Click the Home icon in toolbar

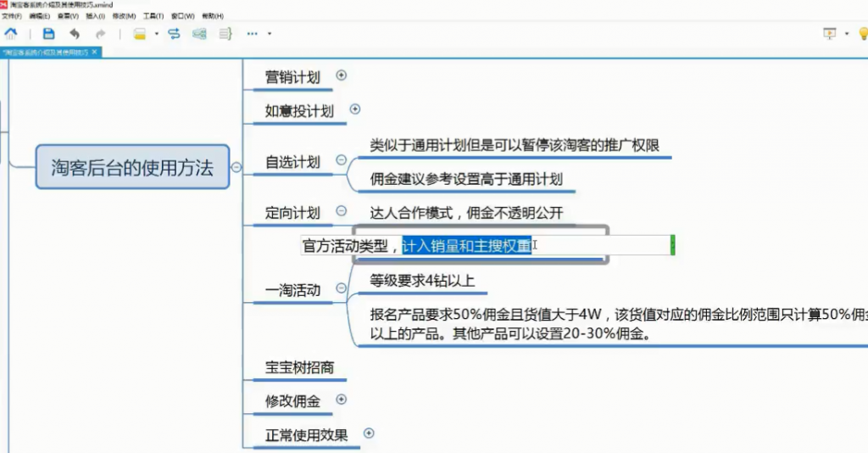[11, 34]
